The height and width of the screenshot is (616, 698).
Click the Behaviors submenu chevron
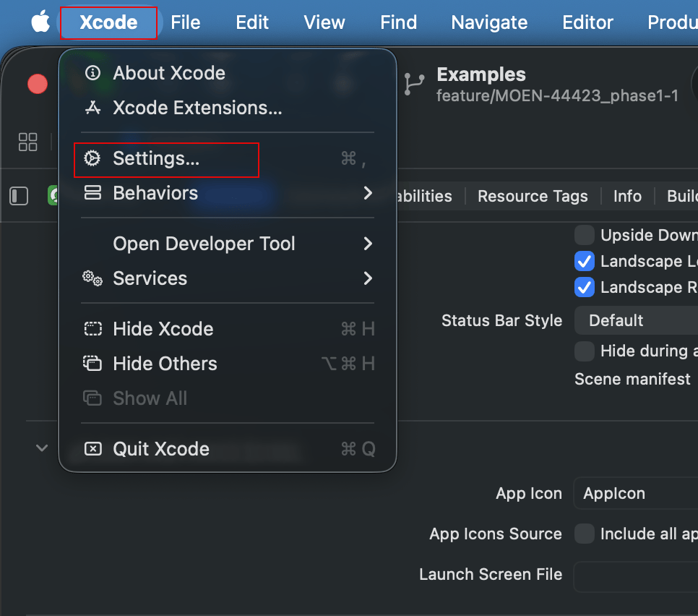point(368,193)
